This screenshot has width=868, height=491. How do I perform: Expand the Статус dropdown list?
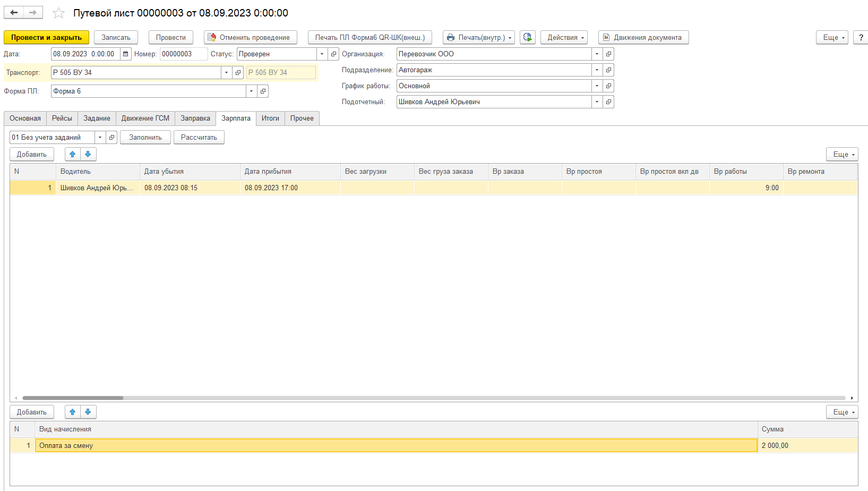(322, 54)
